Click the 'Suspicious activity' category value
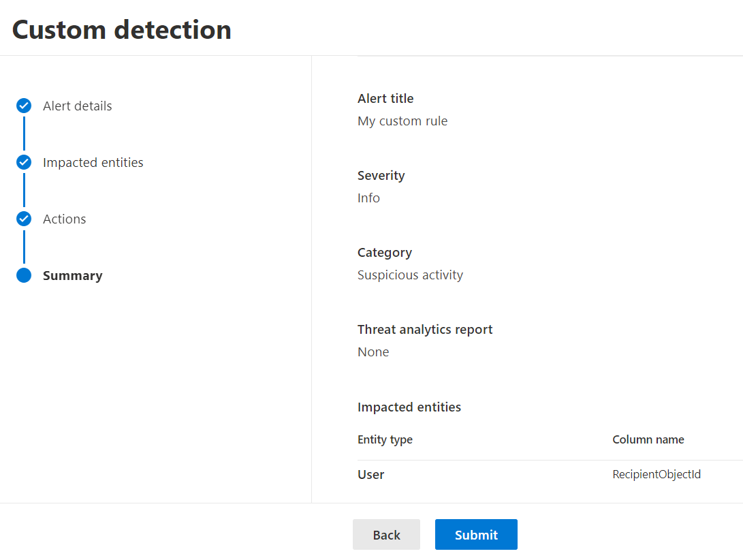This screenshot has width=743, height=560. point(410,275)
